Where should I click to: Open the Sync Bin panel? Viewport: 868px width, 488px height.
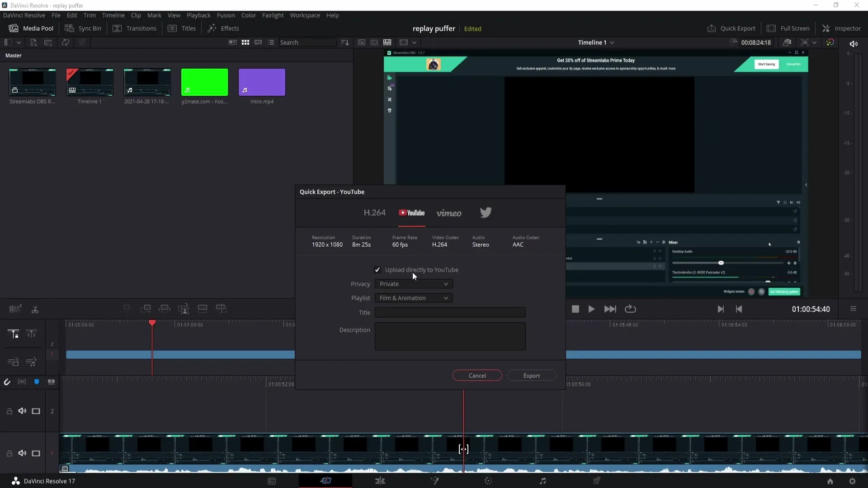83,28
